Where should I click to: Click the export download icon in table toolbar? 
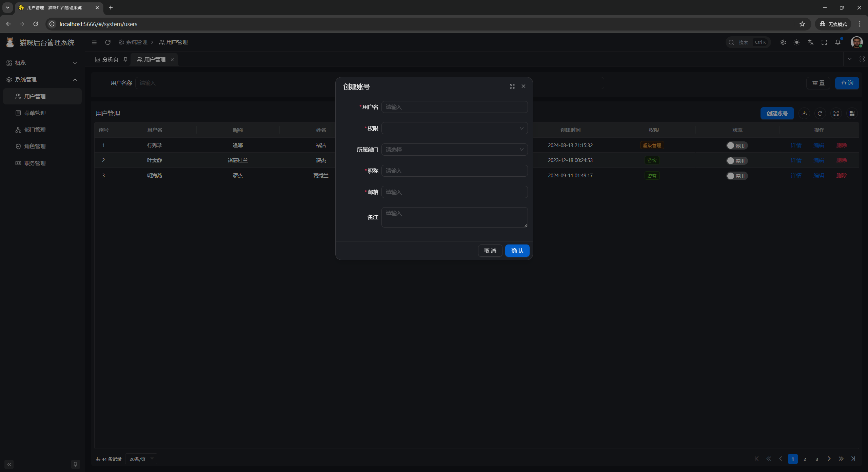(804, 113)
